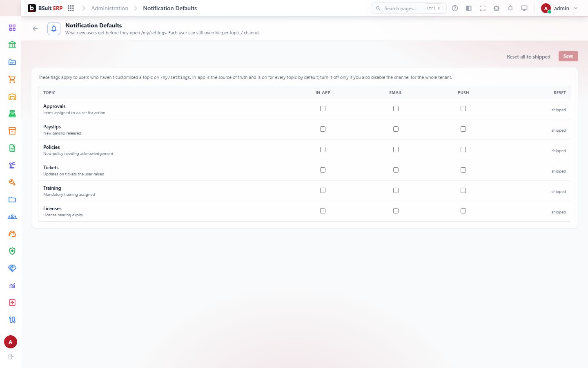
Task: Enable Email notifications for Approvals
Action: click(x=396, y=109)
